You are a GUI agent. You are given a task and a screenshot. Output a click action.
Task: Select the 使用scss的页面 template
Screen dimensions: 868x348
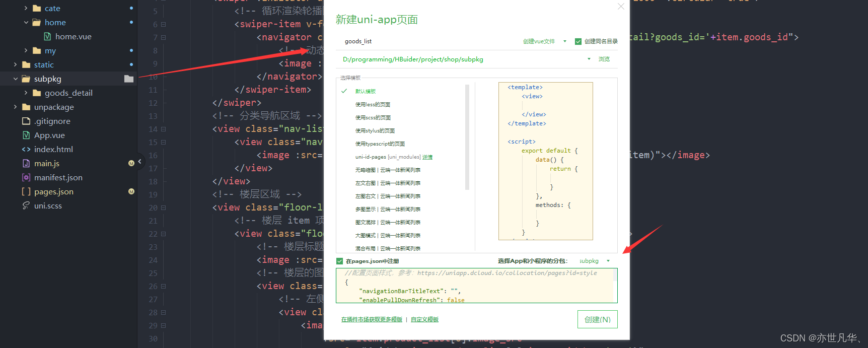coord(373,117)
